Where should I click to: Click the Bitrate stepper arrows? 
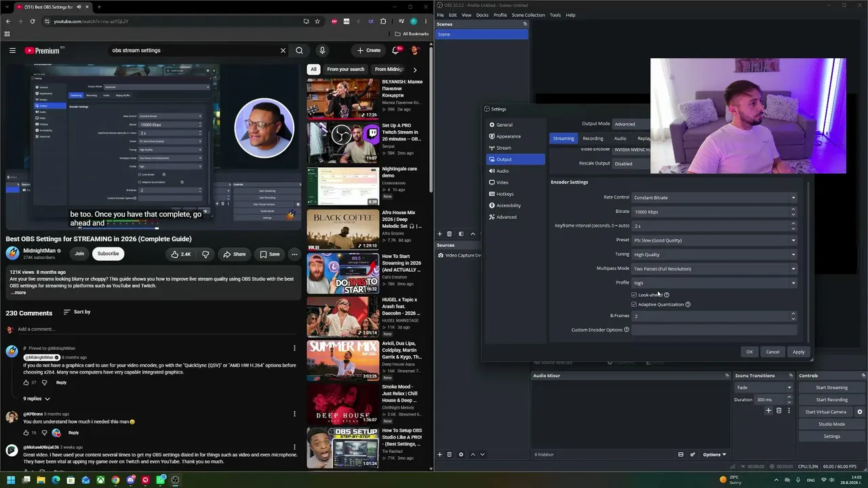(793, 211)
